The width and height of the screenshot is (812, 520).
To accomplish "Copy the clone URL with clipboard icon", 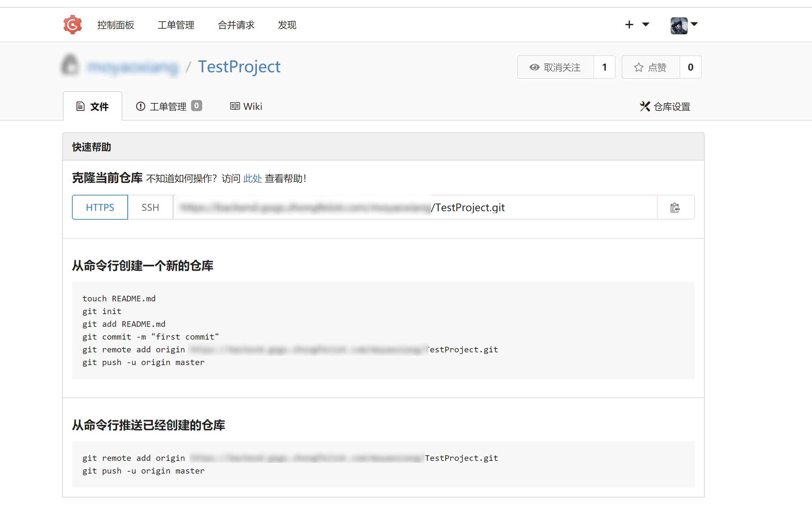I will tap(675, 207).
